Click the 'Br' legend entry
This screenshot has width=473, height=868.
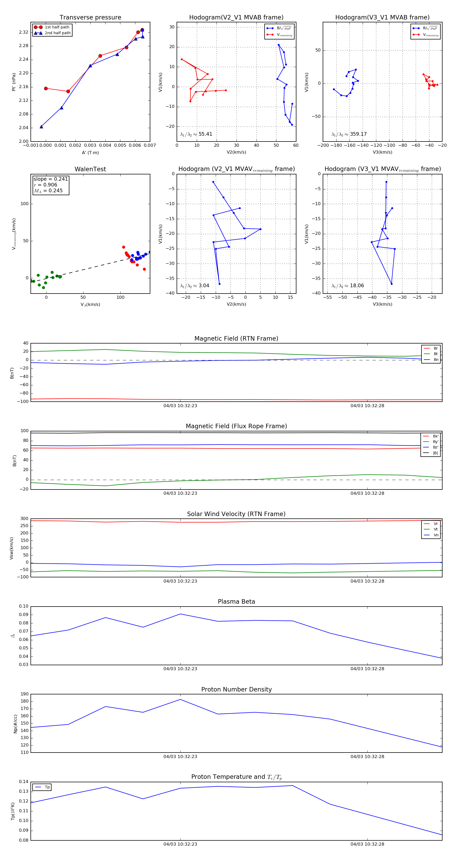pyautogui.click(x=431, y=349)
